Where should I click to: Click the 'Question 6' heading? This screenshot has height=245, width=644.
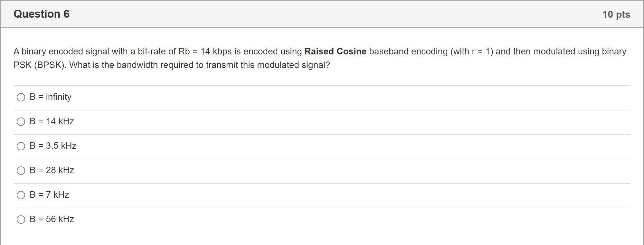click(42, 14)
